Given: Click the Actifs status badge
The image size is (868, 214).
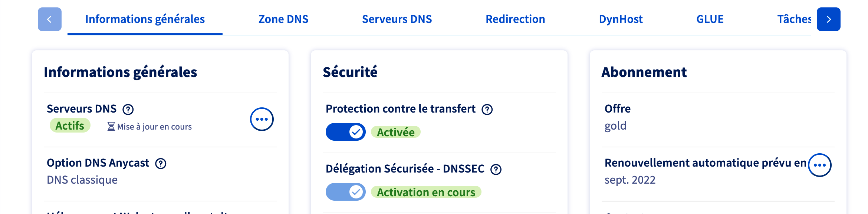Looking at the screenshot, I should 70,126.
